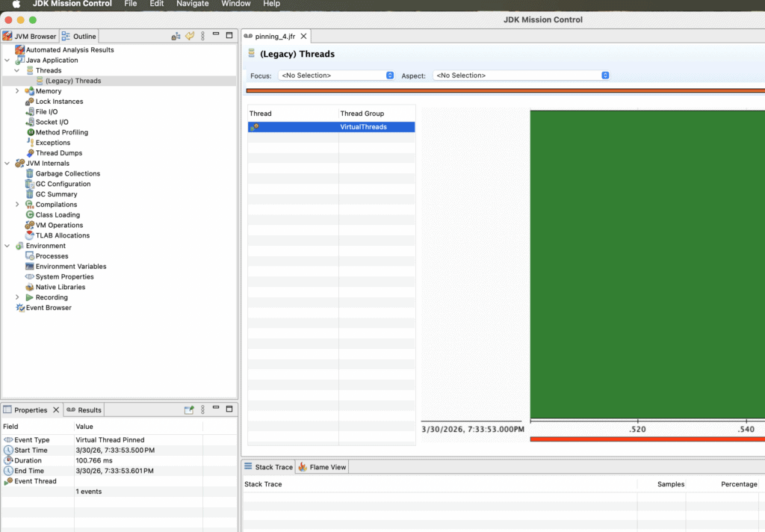Screen dimensions: 765x532
Task: Open the Lock Instances icon
Action: coord(30,102)
